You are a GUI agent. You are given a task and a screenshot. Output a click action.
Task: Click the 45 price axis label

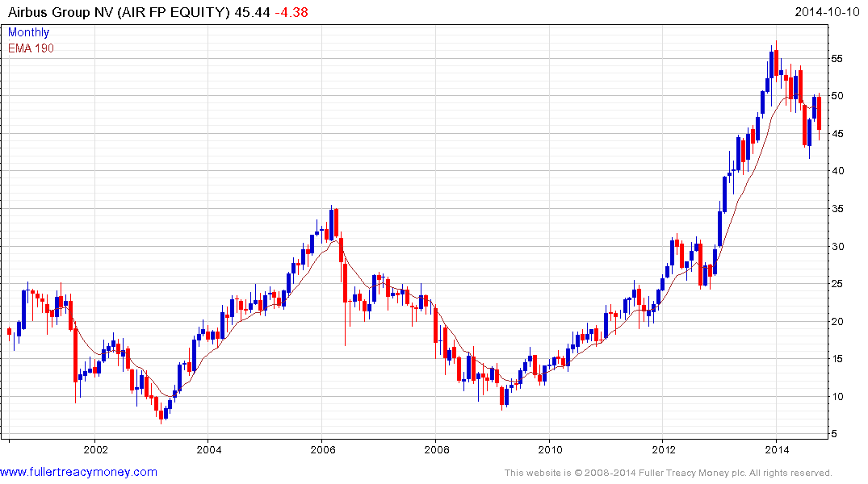coord(837,134)
